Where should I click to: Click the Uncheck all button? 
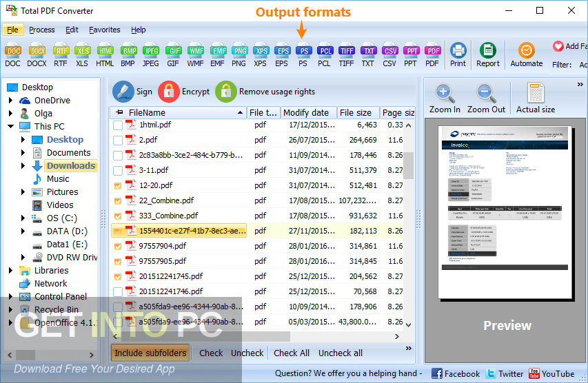tap(341, 353)
